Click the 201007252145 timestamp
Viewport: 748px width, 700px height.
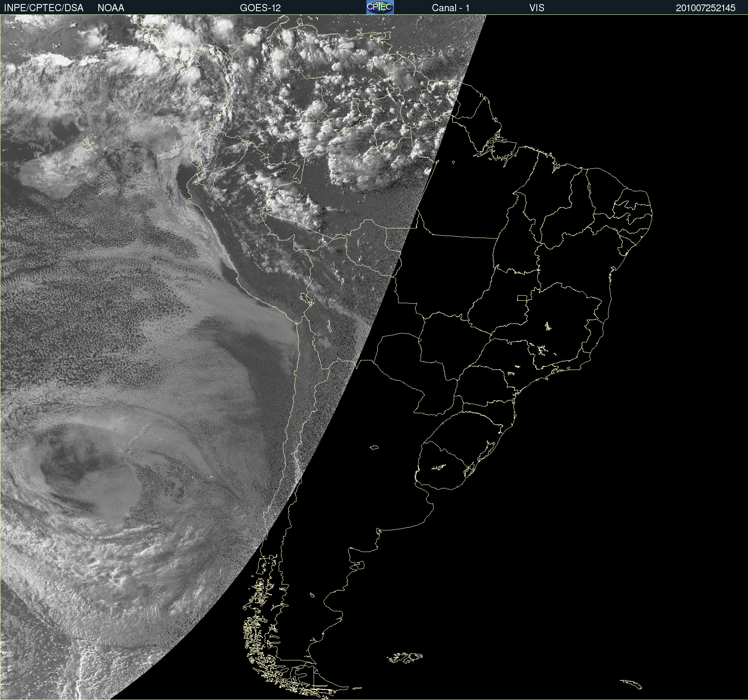tap(706, 8)
